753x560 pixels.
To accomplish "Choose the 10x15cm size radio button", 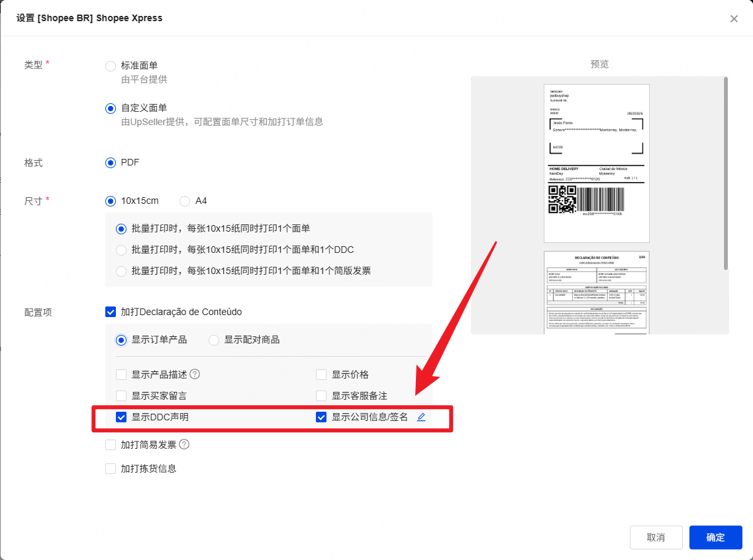I will 111,201.
